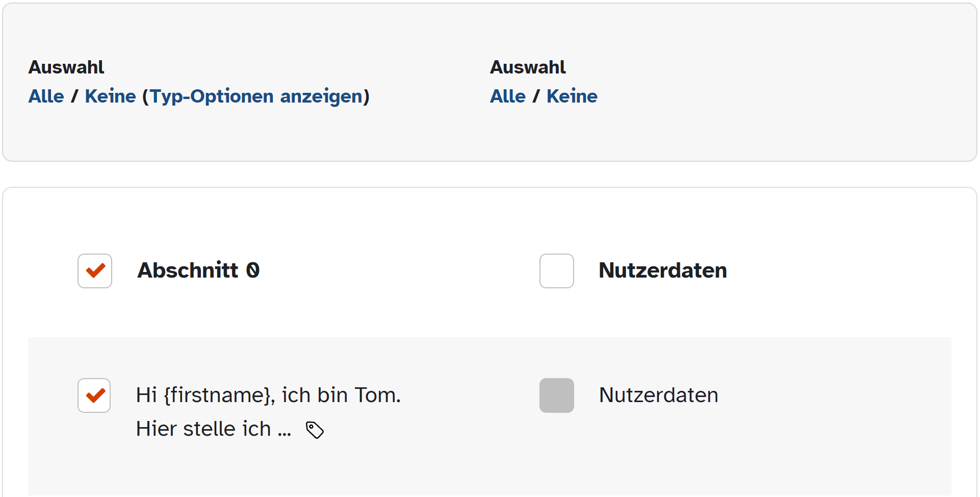This screenshot has height=497, width=980.
Task: Click the regular-weight 'Nutzerdaten' item label
Action: pyautogui.click(x=659, y=395)
